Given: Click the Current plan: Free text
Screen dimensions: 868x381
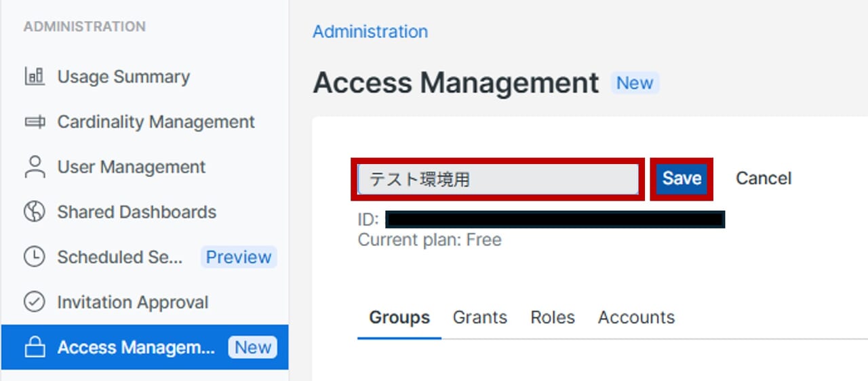Looking at the screenshot, I should click(x=429, y=240).
